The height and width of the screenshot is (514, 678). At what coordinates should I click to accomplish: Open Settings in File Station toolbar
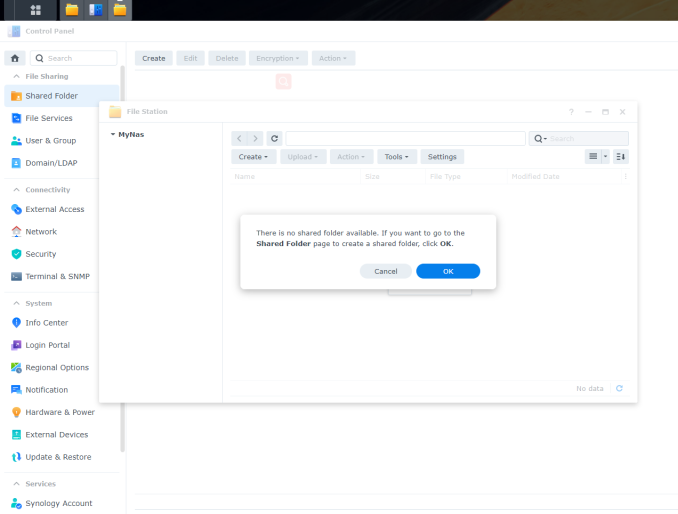442,157
